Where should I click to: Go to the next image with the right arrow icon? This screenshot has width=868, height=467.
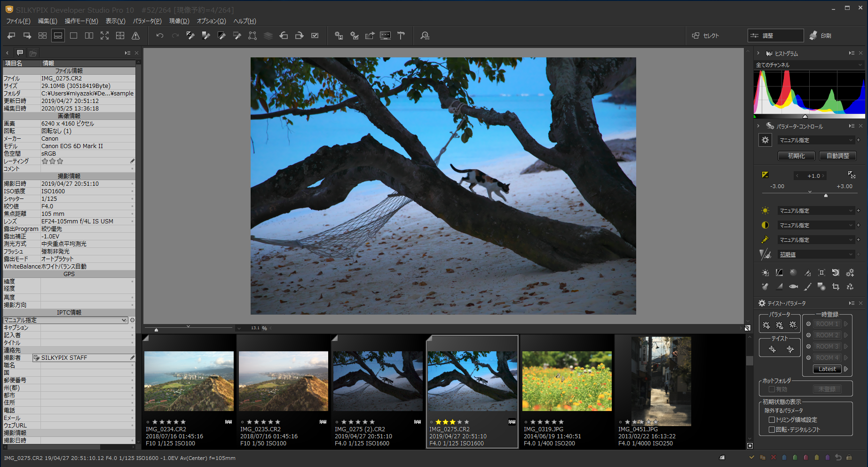27,36
